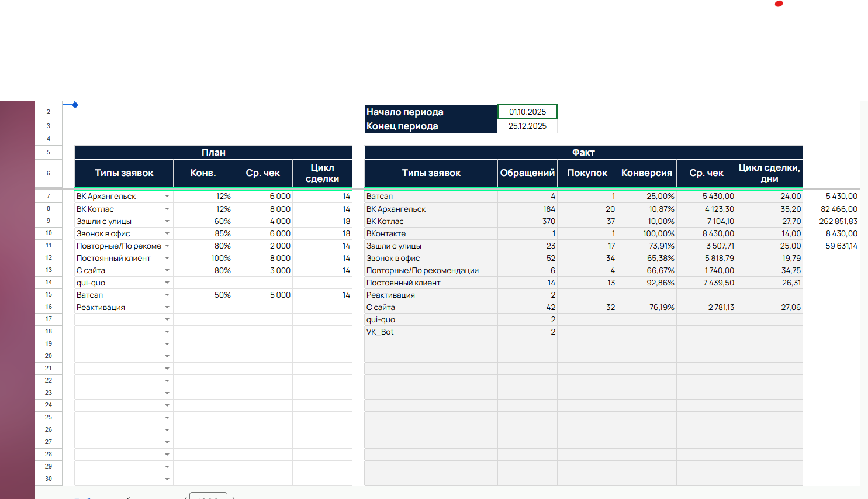The width and height of the screenshot is (868, 499).
Task: Open dropdown arrow for ВК Архангельск
Action: click(x=167, y=197)
